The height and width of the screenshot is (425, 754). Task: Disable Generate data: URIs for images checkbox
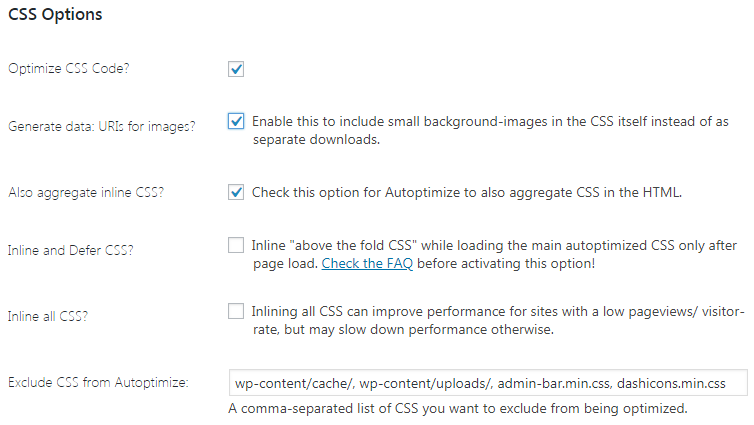coord(236,121)
